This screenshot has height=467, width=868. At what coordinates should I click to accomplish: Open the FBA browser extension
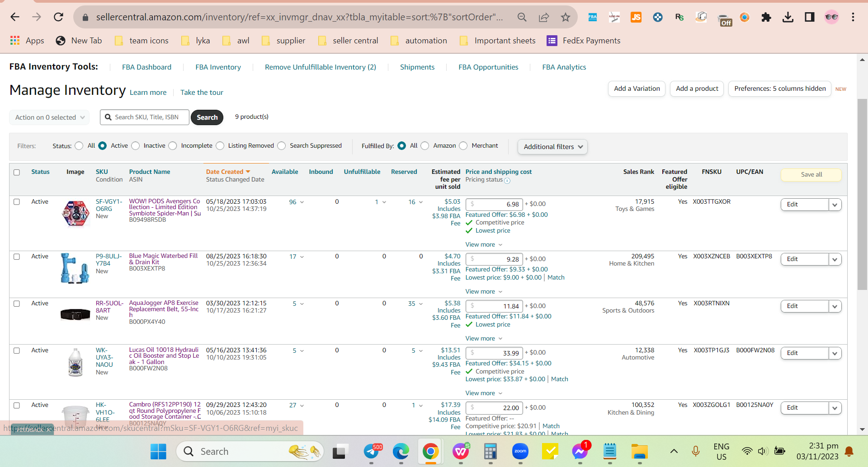click(x=592, y=17)
